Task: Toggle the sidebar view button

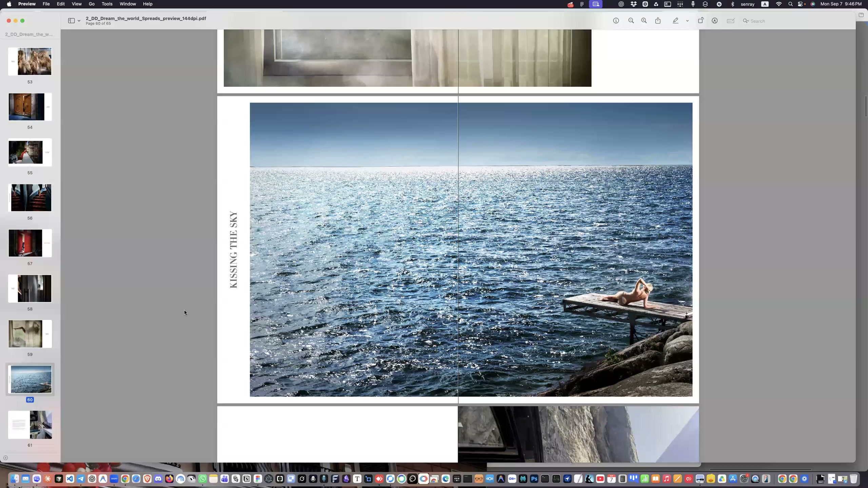Action: point(71,21)
